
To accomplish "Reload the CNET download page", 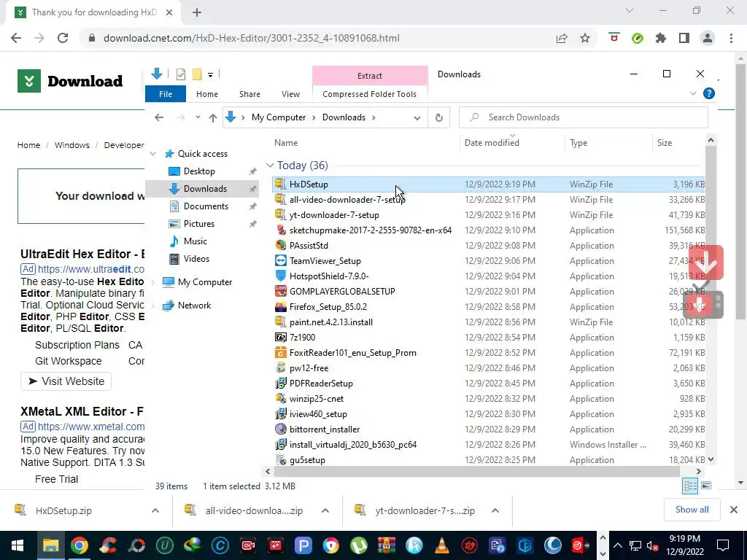I will pyautogui.click(x=63, y=38).
